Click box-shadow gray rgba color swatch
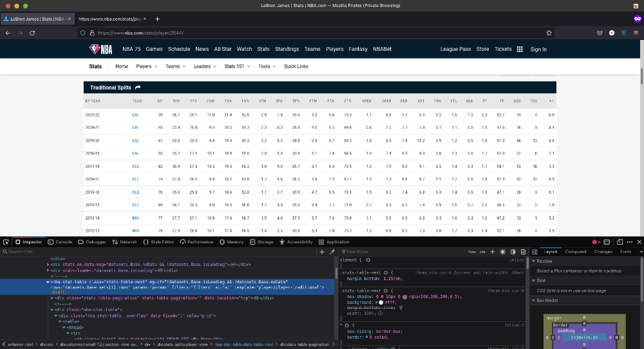This screenshot has width=644, height=349. tap(404, 296)
